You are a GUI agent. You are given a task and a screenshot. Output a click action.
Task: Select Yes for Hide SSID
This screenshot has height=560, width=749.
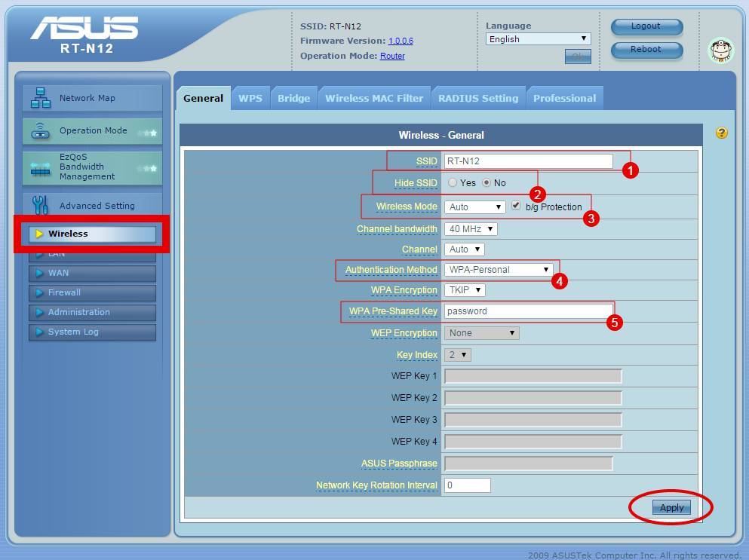click(x=453, y=183)
